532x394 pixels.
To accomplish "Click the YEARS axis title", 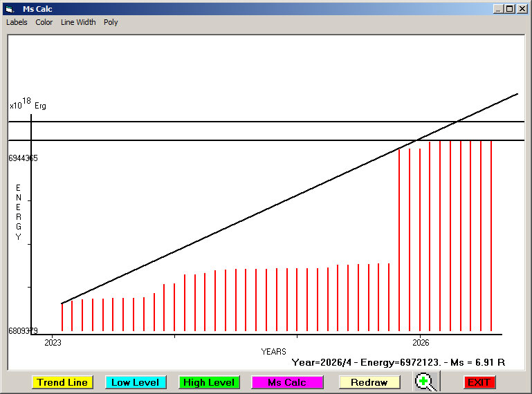I will pos(273,352).
